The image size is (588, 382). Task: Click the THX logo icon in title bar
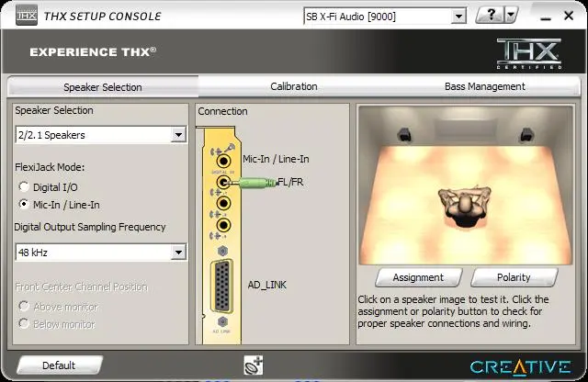tap(27, 16)
